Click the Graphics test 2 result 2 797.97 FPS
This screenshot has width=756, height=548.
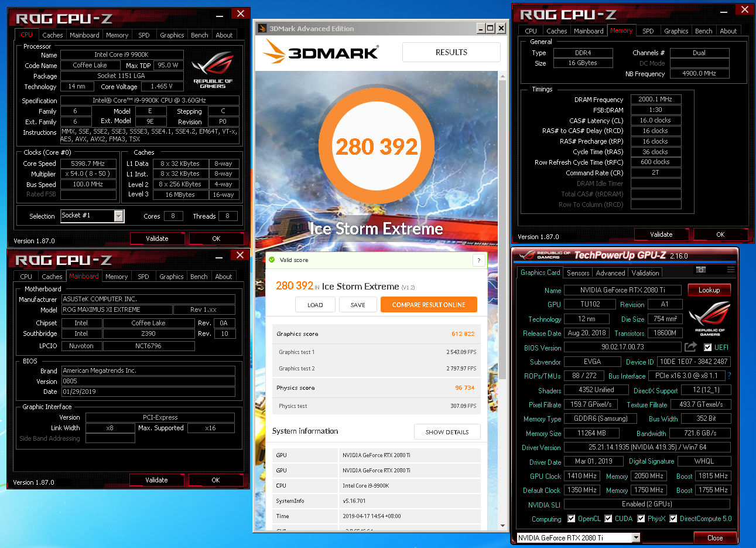coord(461,369)
